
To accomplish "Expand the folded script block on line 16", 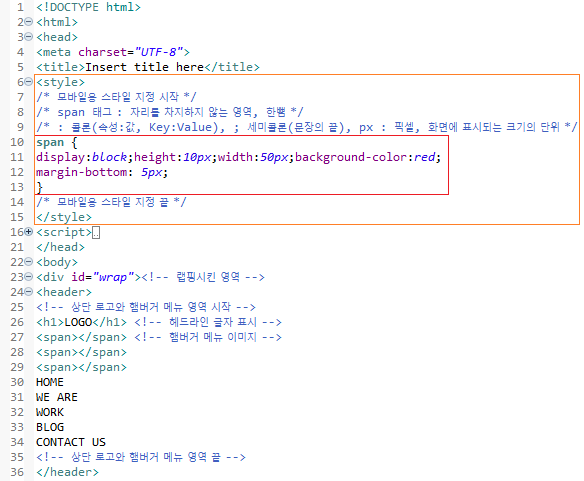I will click(29, 232).
